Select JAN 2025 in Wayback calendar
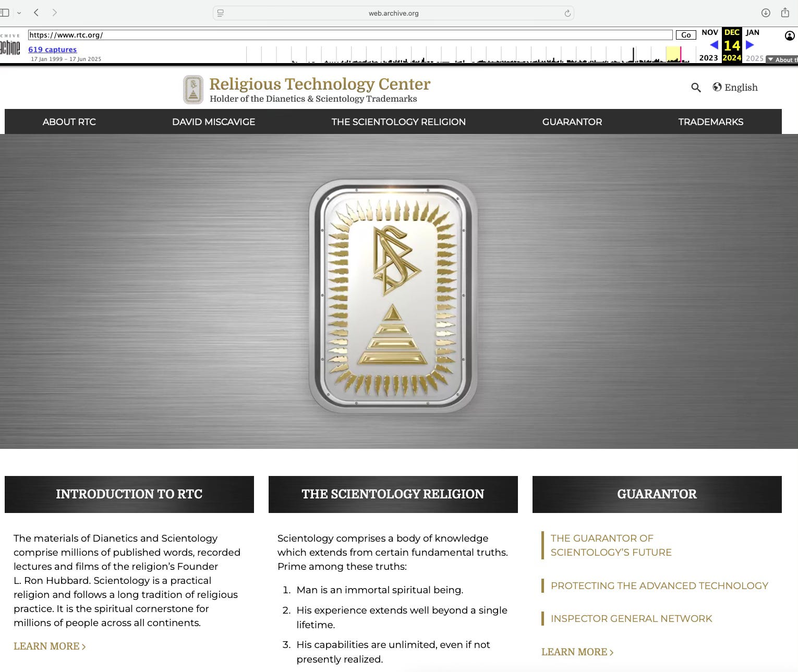This screenshot has width=798, height=672. [x=754, y=45]
